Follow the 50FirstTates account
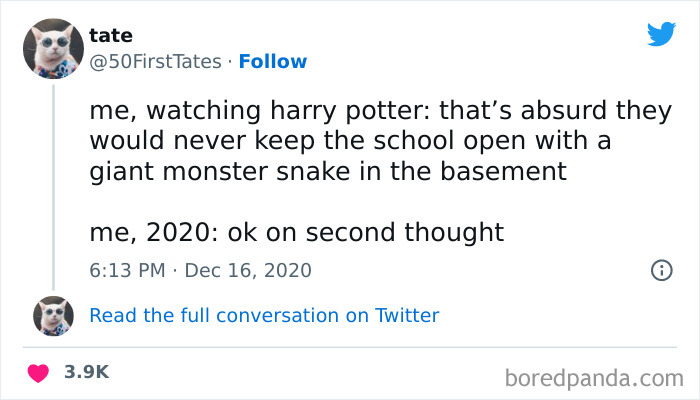 (x=272, y=62)
